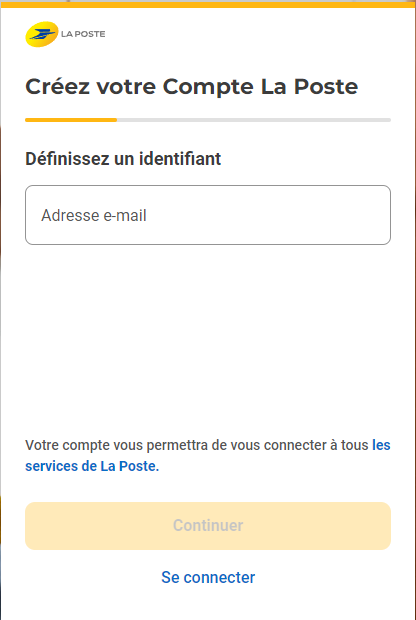Click the orange strip at the window top
The height and width of the screenshot is (620, 416).
(x=208, y=4)
